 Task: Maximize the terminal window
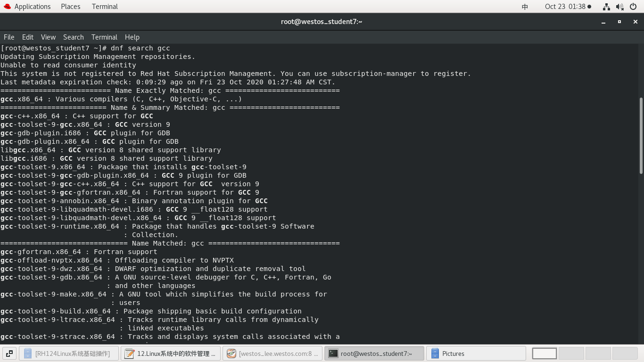(619, 22)
